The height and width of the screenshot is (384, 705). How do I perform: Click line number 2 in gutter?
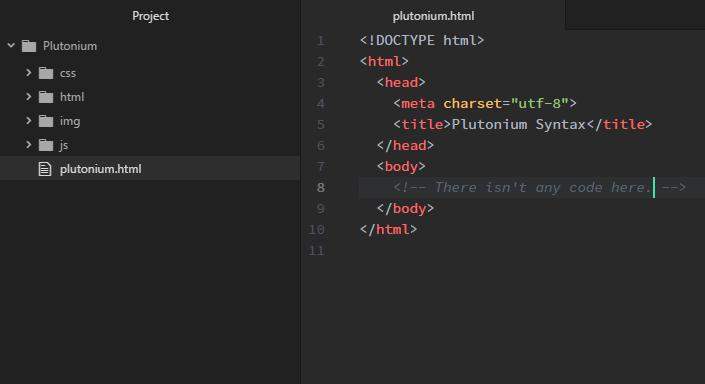321,62
